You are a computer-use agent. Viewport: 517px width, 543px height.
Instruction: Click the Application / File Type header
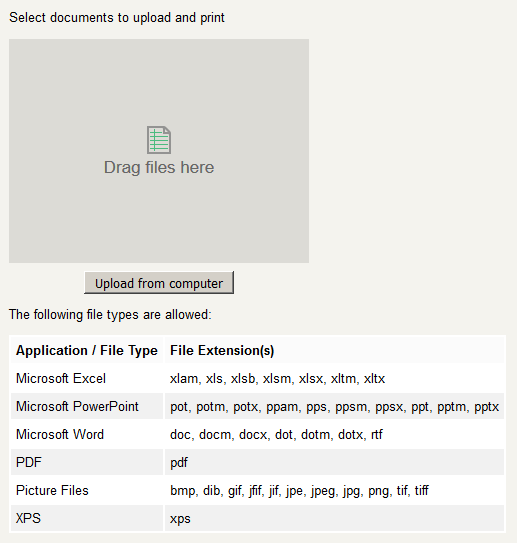[x=87, y=350]
